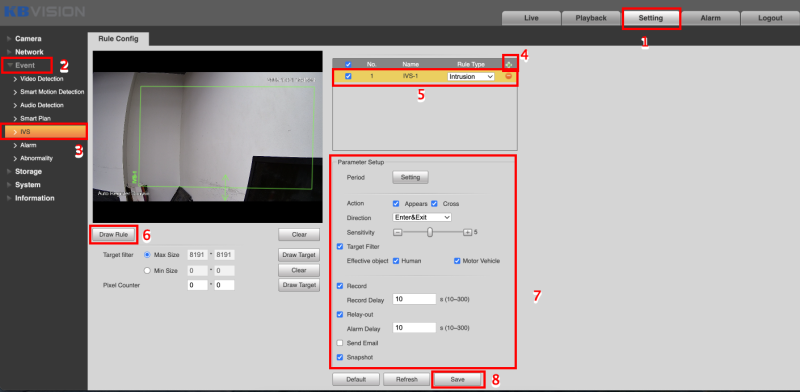Screen dimensions: 800x392
Task: Disable the Snapshot checkbox
Action: coord(340,357)
